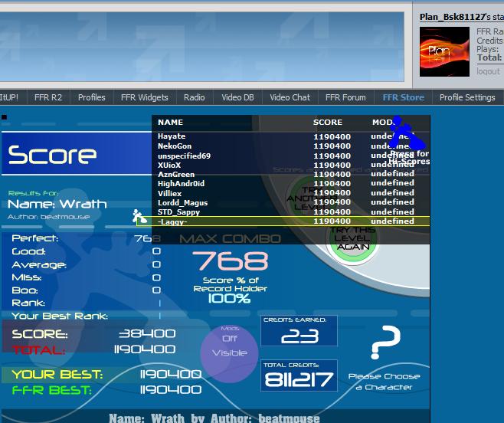The image size is (504, 423).
Task: Open the Profiles menu item
Action: tap(92, 97)
